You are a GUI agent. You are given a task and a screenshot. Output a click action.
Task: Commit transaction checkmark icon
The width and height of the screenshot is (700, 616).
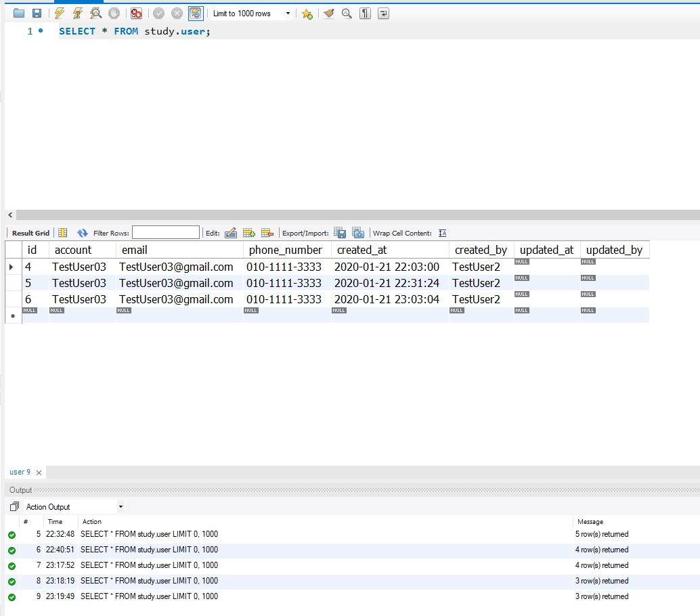pos(159,14)
